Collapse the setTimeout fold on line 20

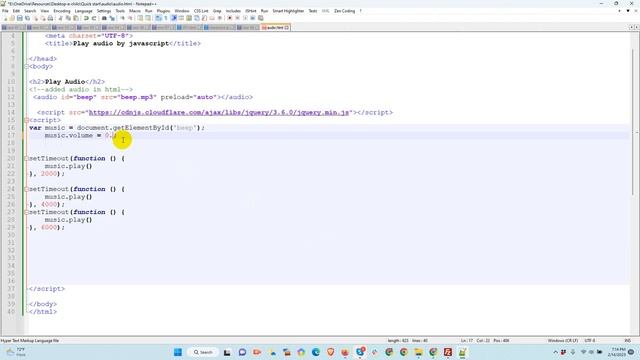27,158
